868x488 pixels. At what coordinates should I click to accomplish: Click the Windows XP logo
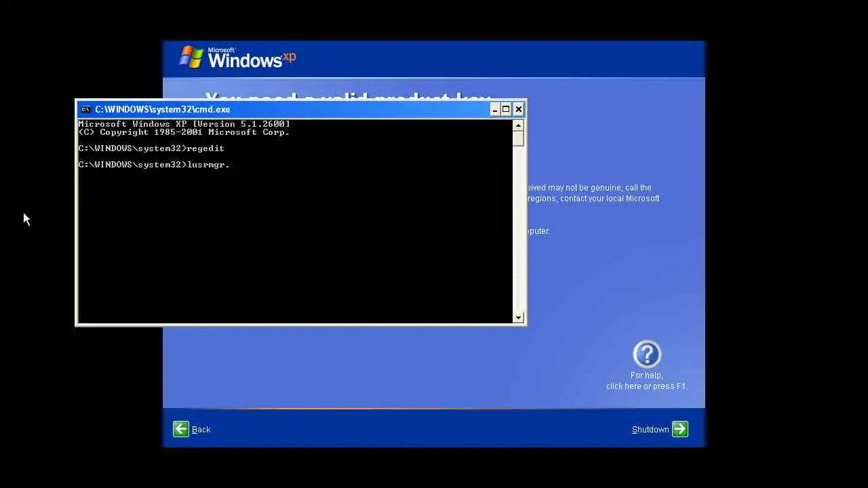point(237,58)
